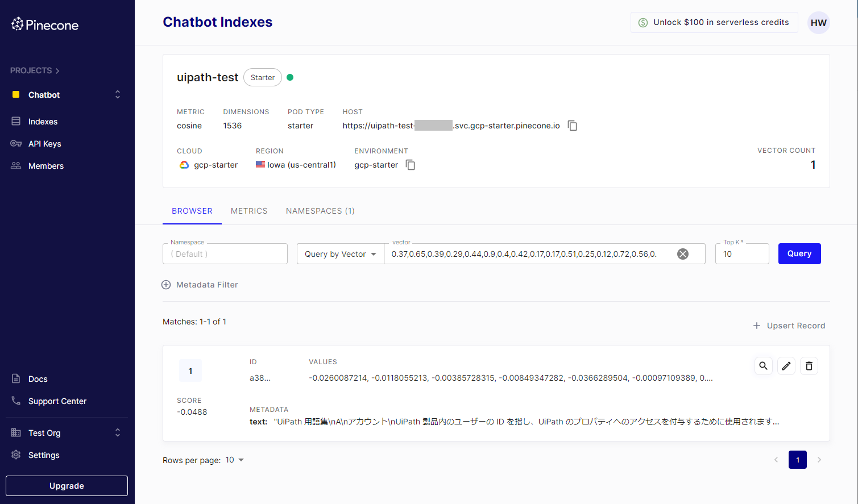
Task: Switch to the METRICS tab
Action: point(249,211)
